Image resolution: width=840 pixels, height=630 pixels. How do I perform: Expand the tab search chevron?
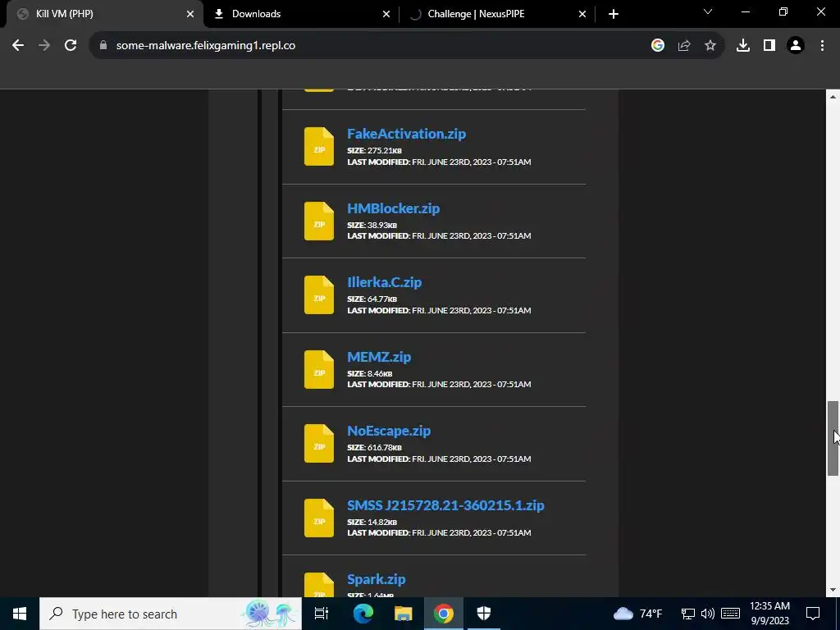pyautogui.click(x=708, y=11)
